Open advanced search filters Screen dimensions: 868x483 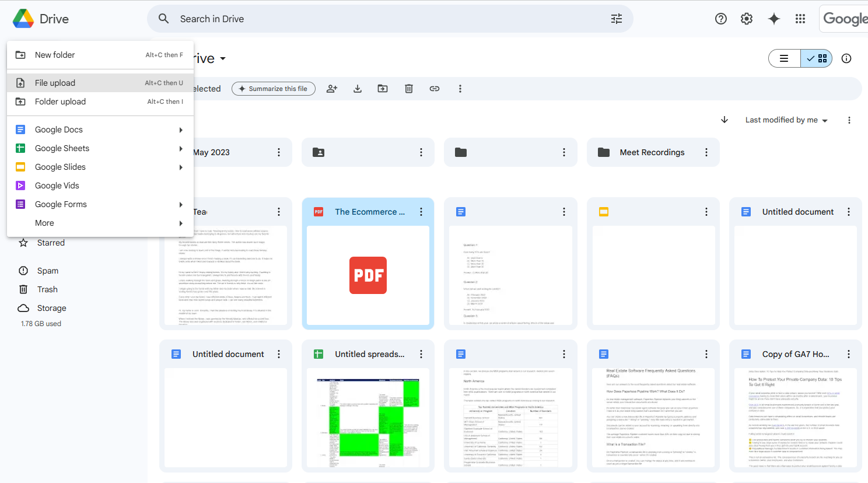tap(616, 19)
